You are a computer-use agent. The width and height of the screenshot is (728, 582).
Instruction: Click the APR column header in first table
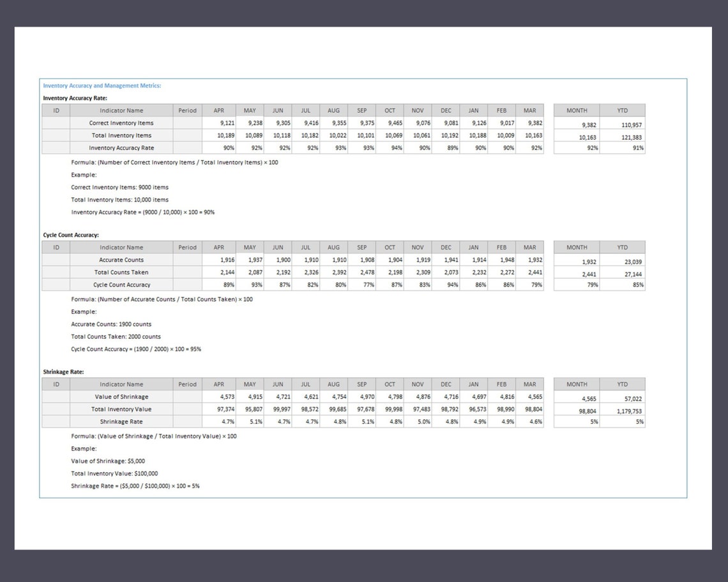click(219, 110)
